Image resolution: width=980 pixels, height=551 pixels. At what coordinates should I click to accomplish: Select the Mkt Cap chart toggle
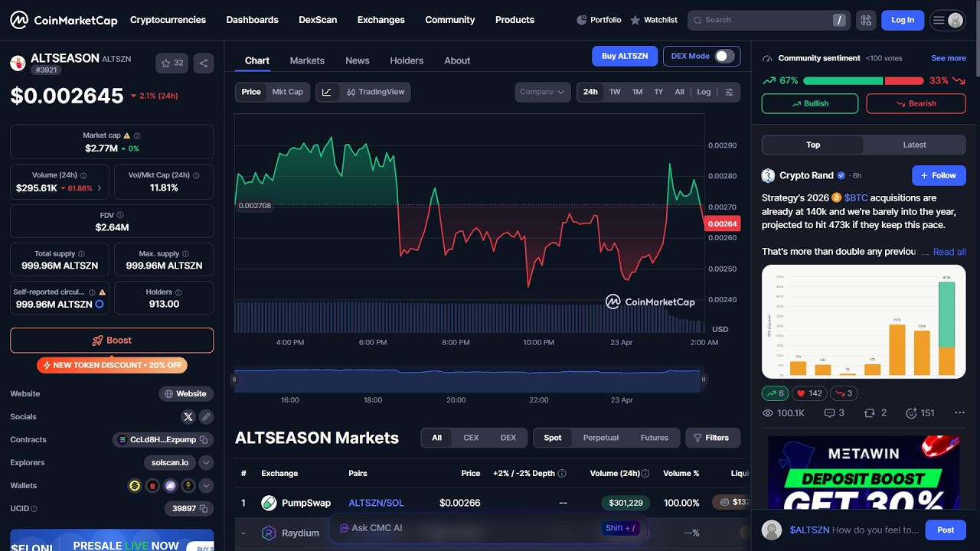click(288, 92)
